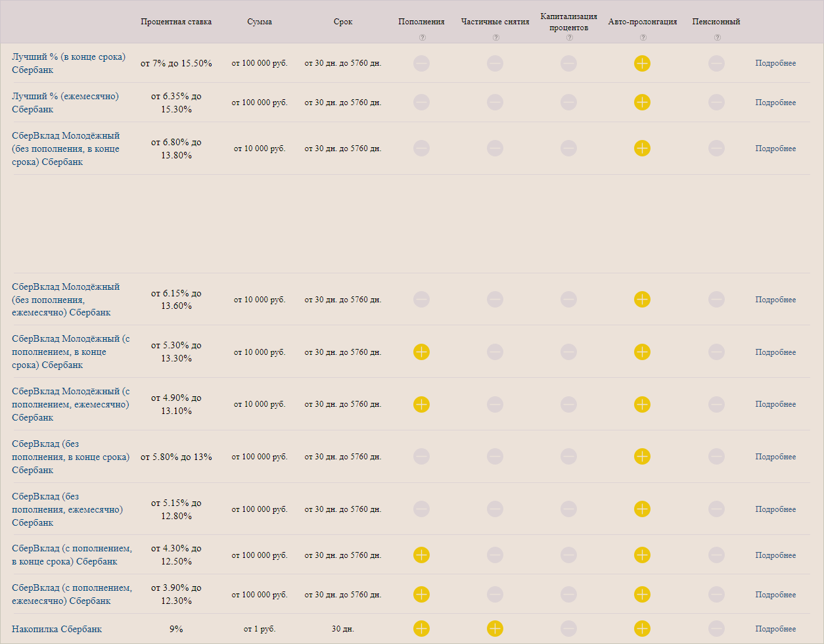Image resolution: width=824 pixels, height=644 pixels.
Task: Click the 30 дн. term cell
Action: (343, 629)
